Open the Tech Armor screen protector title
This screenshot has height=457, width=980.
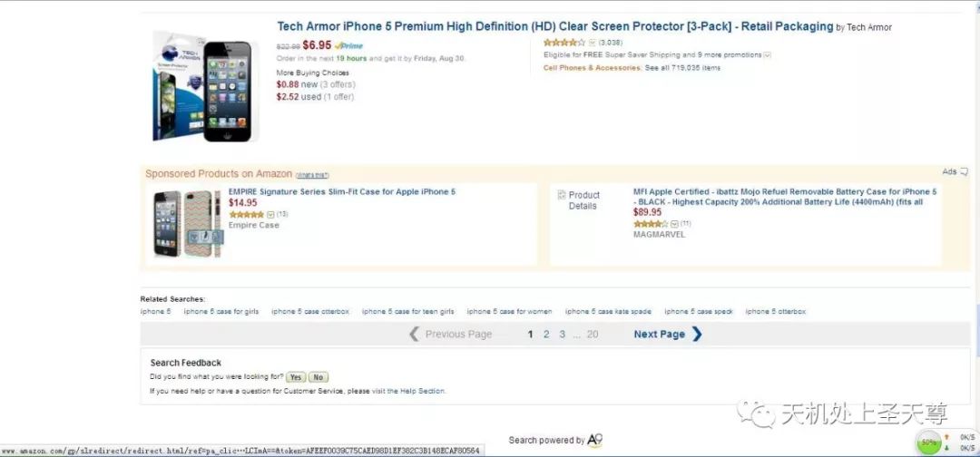[x=554, y=27]
